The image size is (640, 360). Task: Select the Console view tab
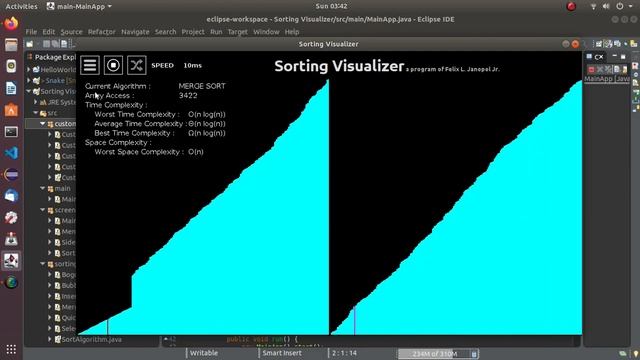point(596,57)
